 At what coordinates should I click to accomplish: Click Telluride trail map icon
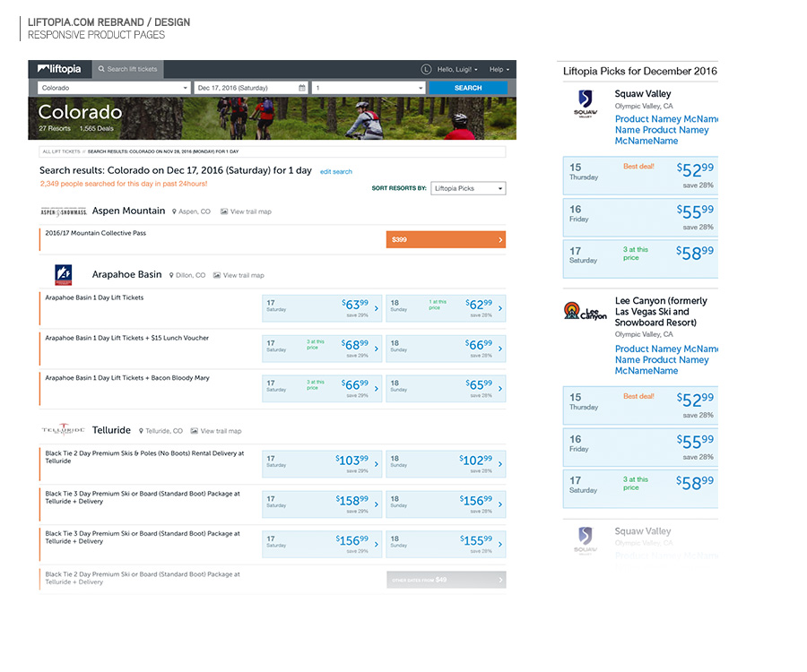tap(194, 431)
